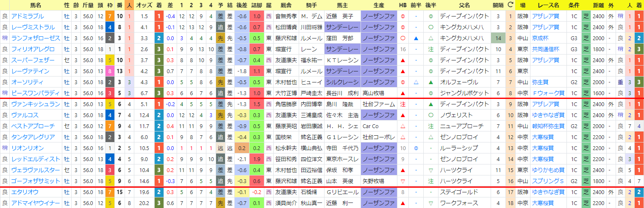Sort by the 詰脚 column header
This screenshot has height=208, width=644.
pyautogui.click(x=257, y=5)
